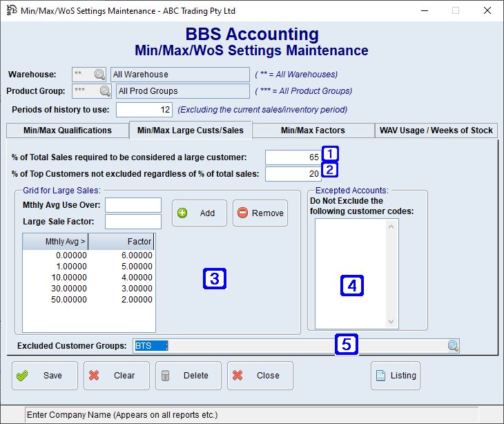Select grid row with Mthly Avg 10.00000
Image resolution: width=504 pixels, height=424 pixels.
(x=88, y=278)
